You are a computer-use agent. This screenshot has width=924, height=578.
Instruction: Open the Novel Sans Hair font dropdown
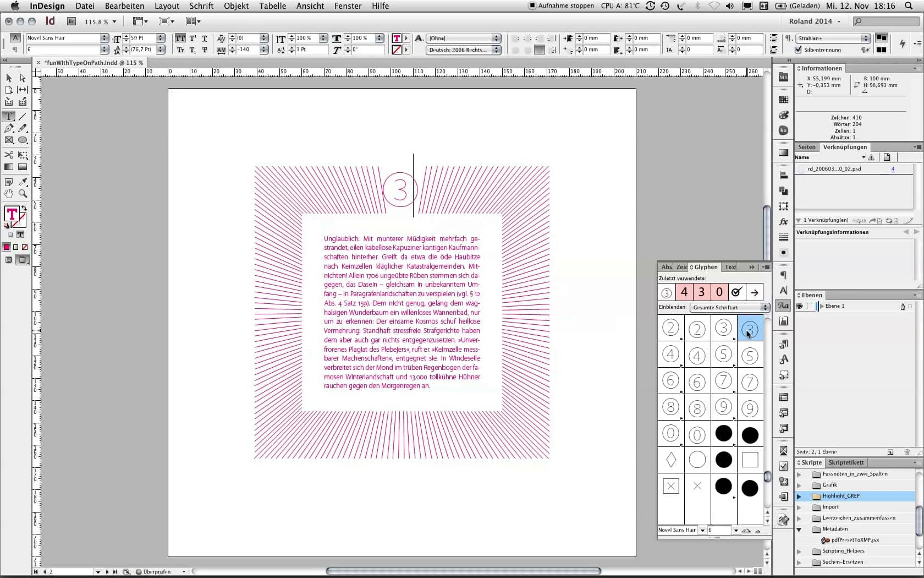click(103, 39)
